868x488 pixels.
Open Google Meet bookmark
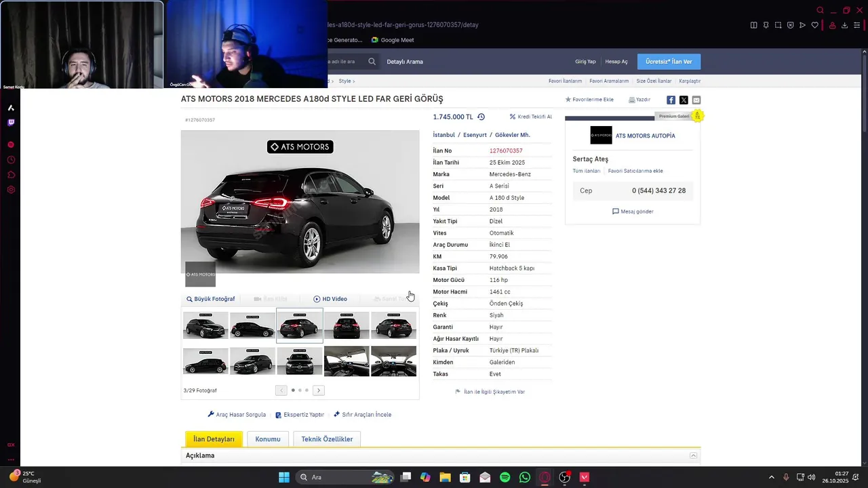(393, 40)
